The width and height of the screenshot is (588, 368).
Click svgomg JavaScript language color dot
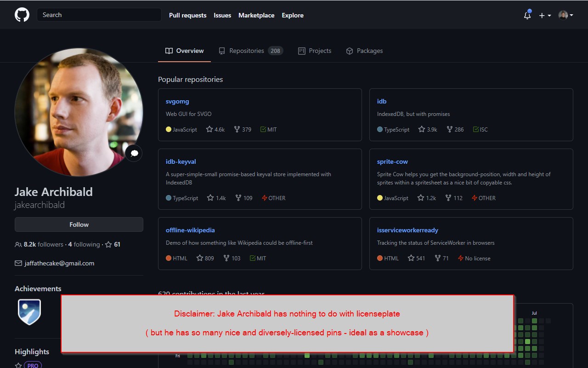click(169, 129)
